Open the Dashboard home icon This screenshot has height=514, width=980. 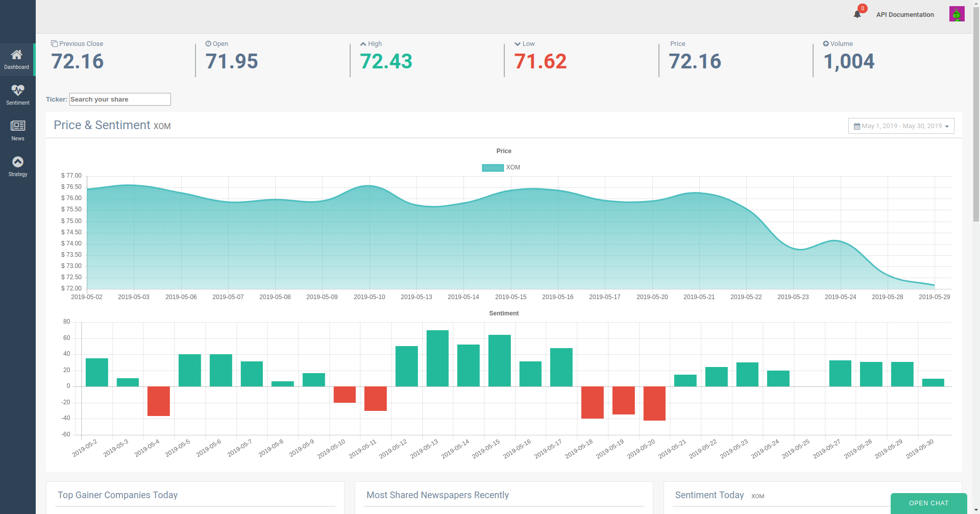click(17, 55)
